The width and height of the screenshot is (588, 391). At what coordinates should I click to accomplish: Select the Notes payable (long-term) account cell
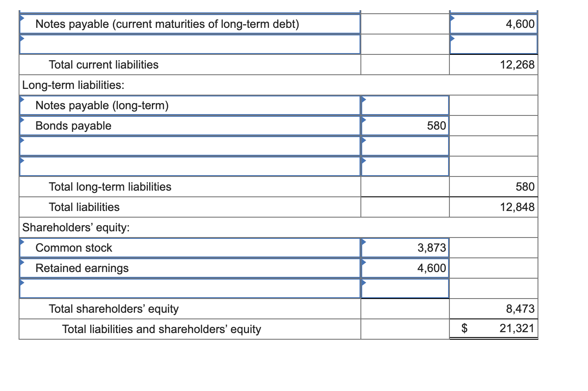[190, 105]
